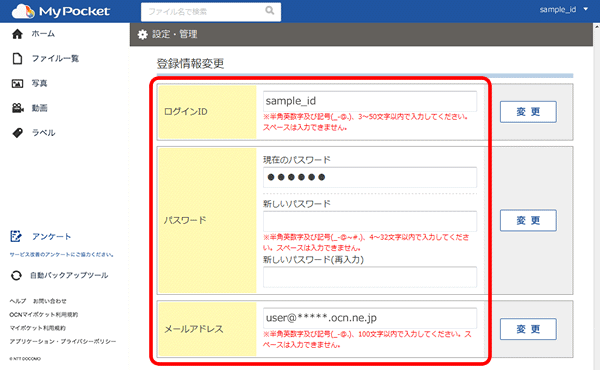Image resolution: width=600 pixels, height=370 pixels.
Task: Open アプリケーション・プライバシーポリシー link
Action: point(63,341)
